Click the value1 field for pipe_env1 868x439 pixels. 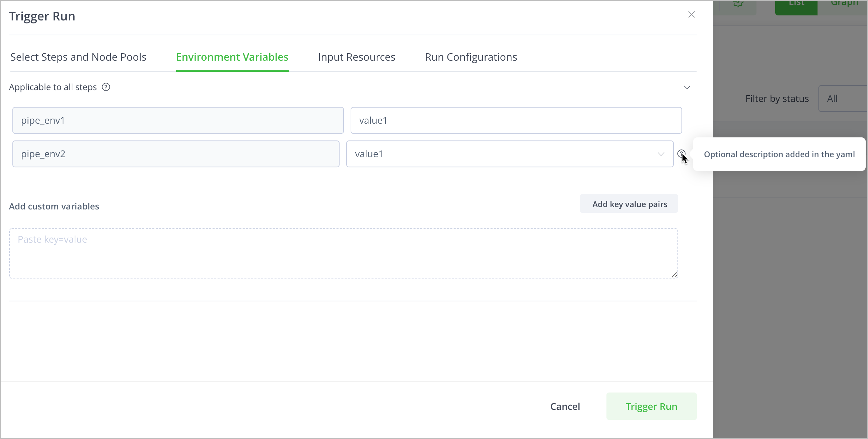click(516, 120)
